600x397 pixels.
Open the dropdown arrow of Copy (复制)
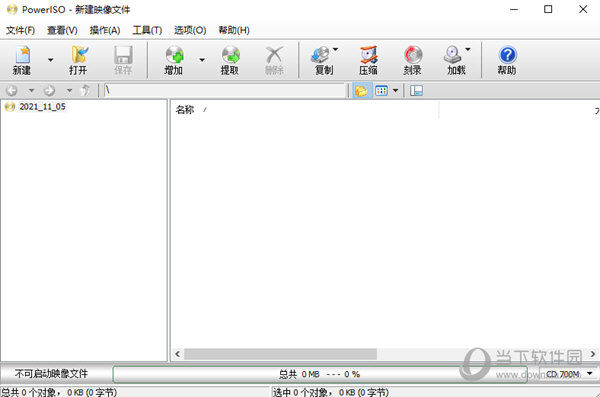pyautogui.click(x=335, y=49)
